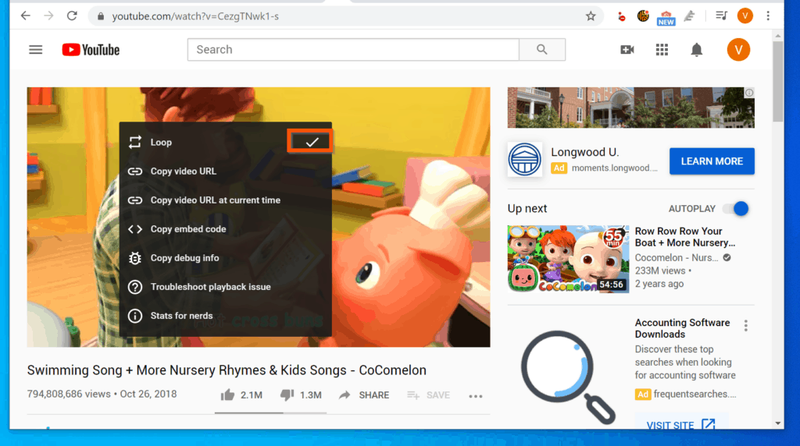This screenshot has width=800, height=446.
Task: Open the Accounting Software ad options menu
Action: click(746, 326)
